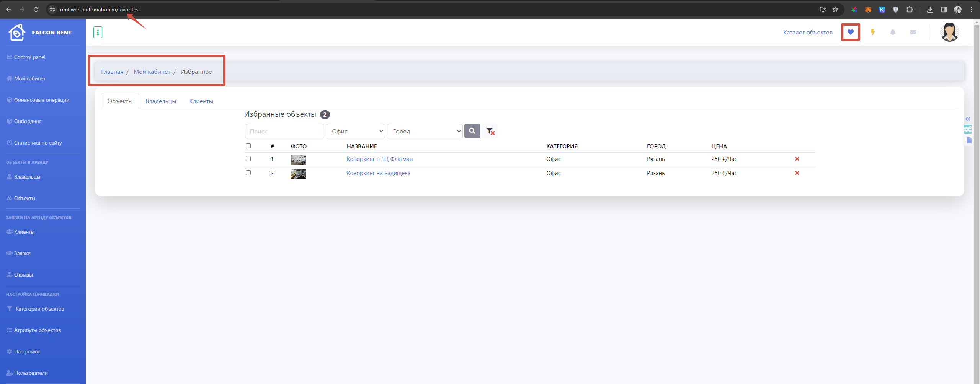Open the Офис category dropdown
980x384 pixels.
click(355, 131)
